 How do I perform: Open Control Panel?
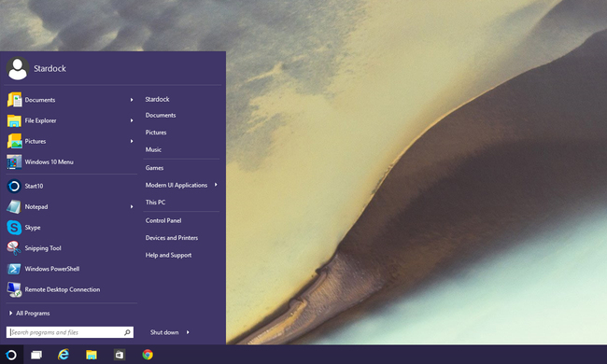coord(163,220)
